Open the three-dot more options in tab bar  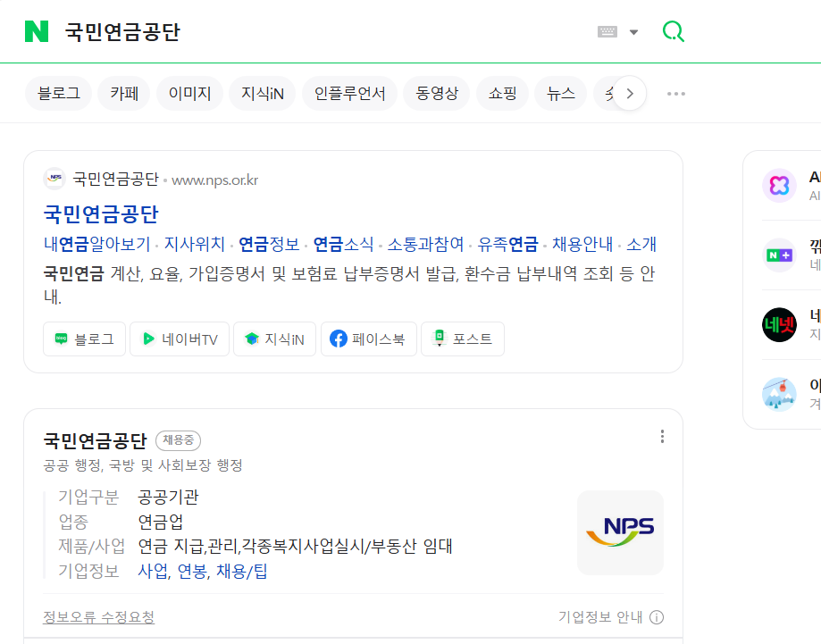pyautogui.click(x=676, y=94)
